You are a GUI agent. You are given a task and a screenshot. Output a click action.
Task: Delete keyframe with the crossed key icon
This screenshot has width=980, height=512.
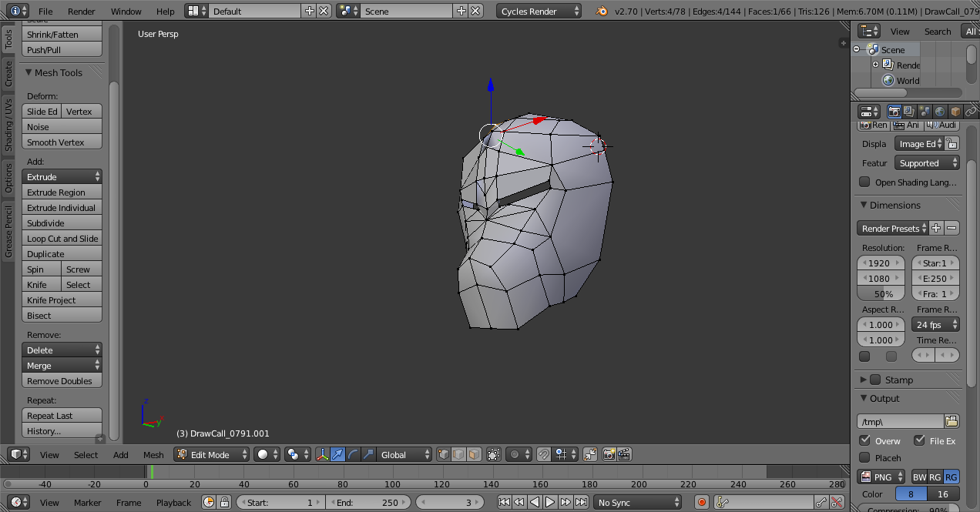click(x=837, y=502)
